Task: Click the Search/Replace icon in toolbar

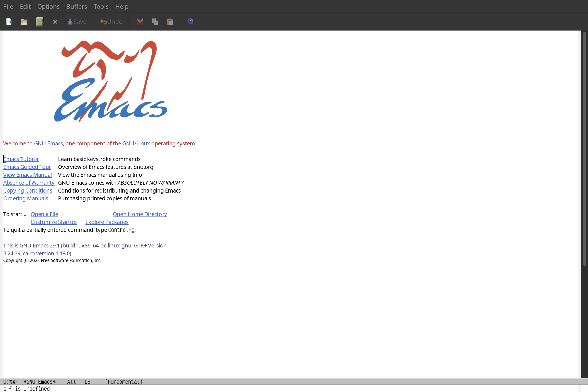Action: tap(190, 21)
